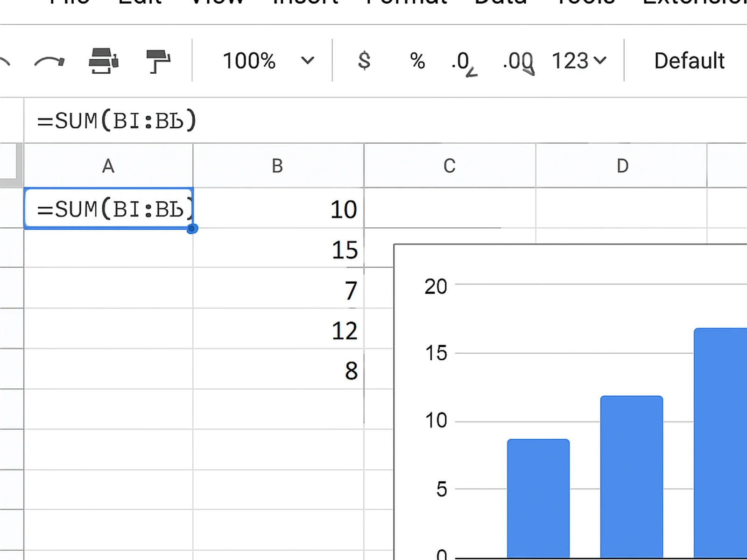Click the print icon
Image resolution: width=747 pixels, height=560 pixels.
click(104, 61)
